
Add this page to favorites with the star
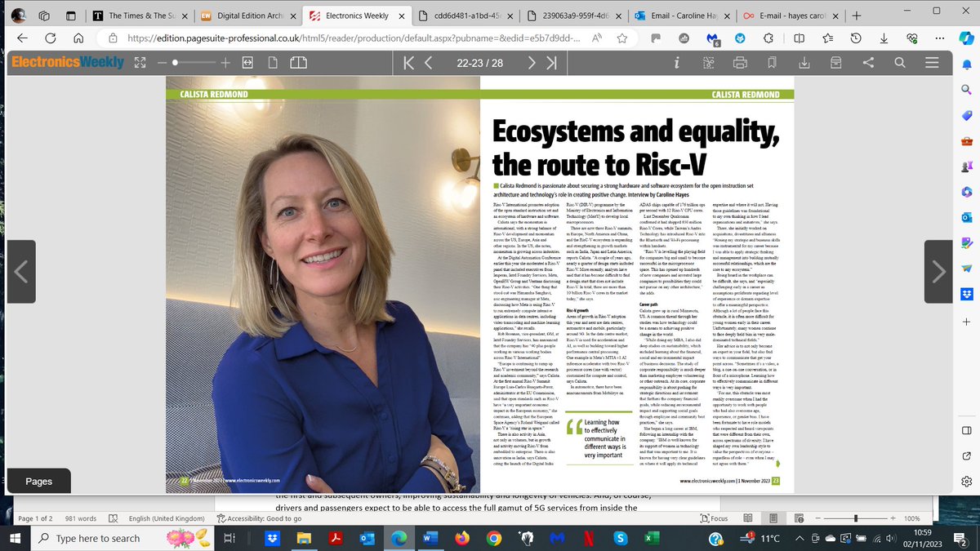point(624,38)
